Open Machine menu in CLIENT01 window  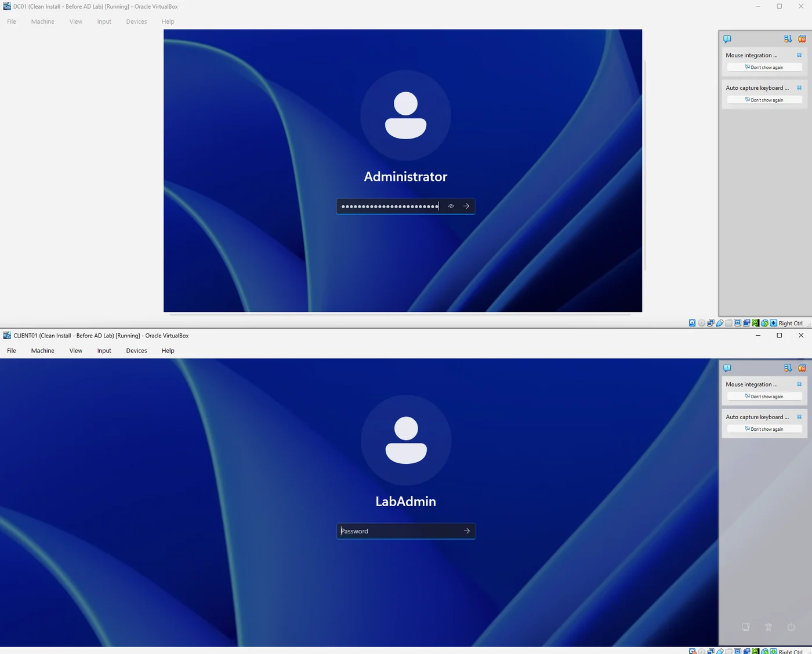(x=43, y=351)
